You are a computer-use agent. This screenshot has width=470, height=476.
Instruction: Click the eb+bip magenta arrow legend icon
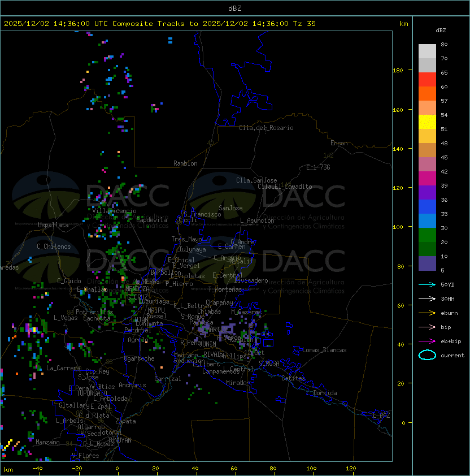[x=427, y=341]
